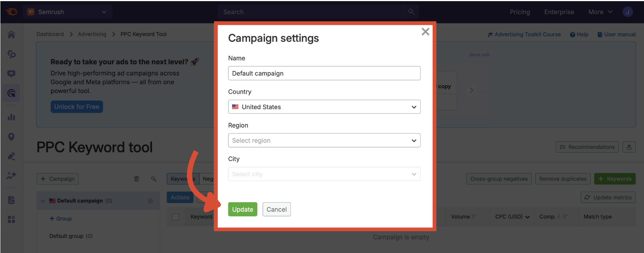Open the Pricing menu item

click(x=519, y=12)
